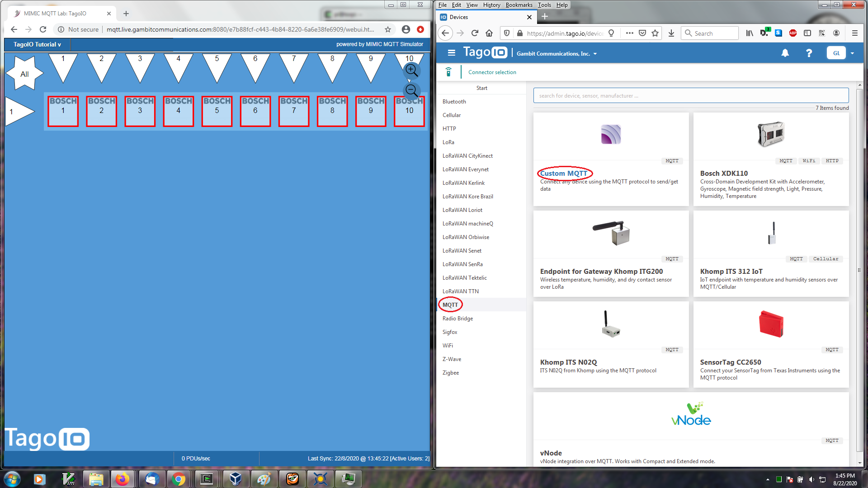Click the Connector selection device icon
The height and width of the screenshot is (488, 868).
[448, 72]
